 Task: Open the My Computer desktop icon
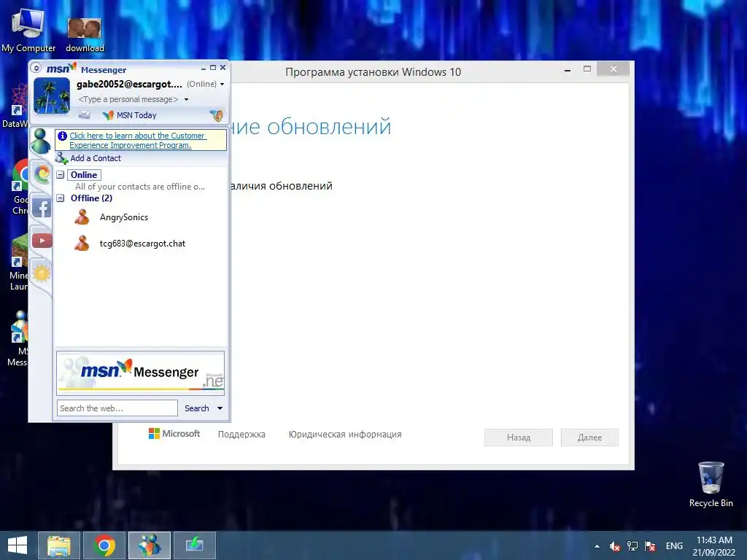pos(28,30)
